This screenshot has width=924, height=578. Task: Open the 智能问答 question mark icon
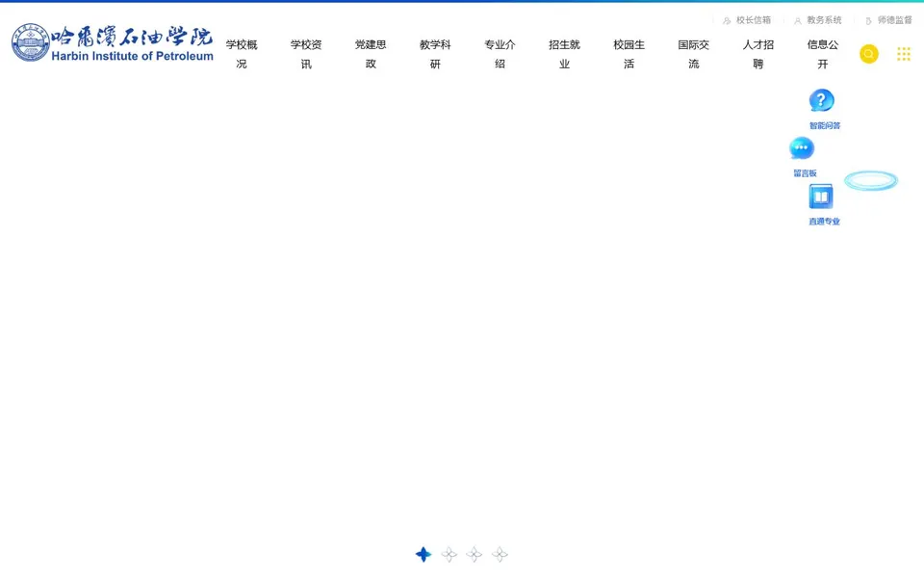click(821, 100)
